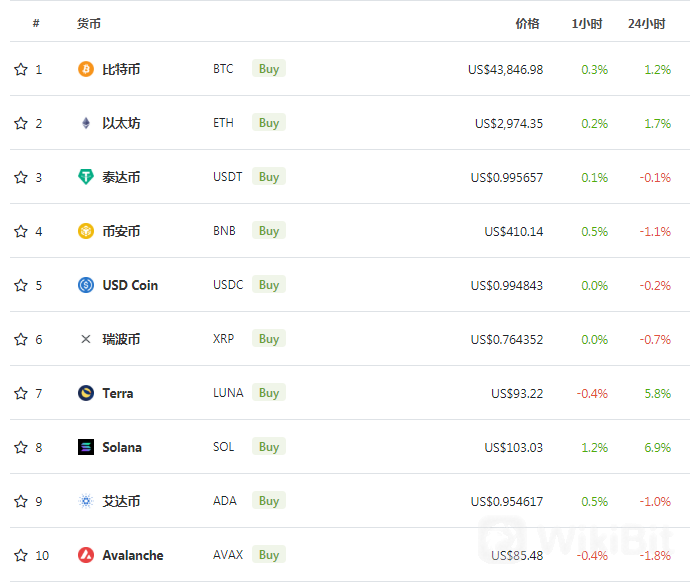Click the blue USD Coin icon
The height and width of the screenshot is (582, 690).
[x=86, y=285]
